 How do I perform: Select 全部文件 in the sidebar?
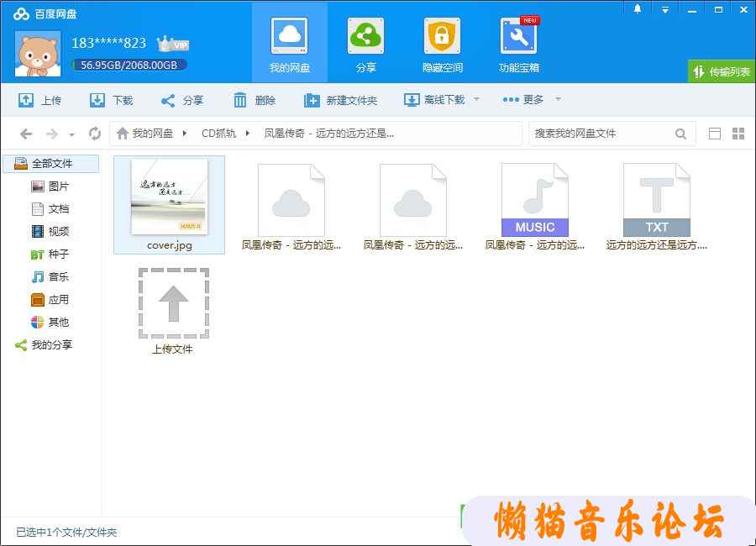(51, 164)
